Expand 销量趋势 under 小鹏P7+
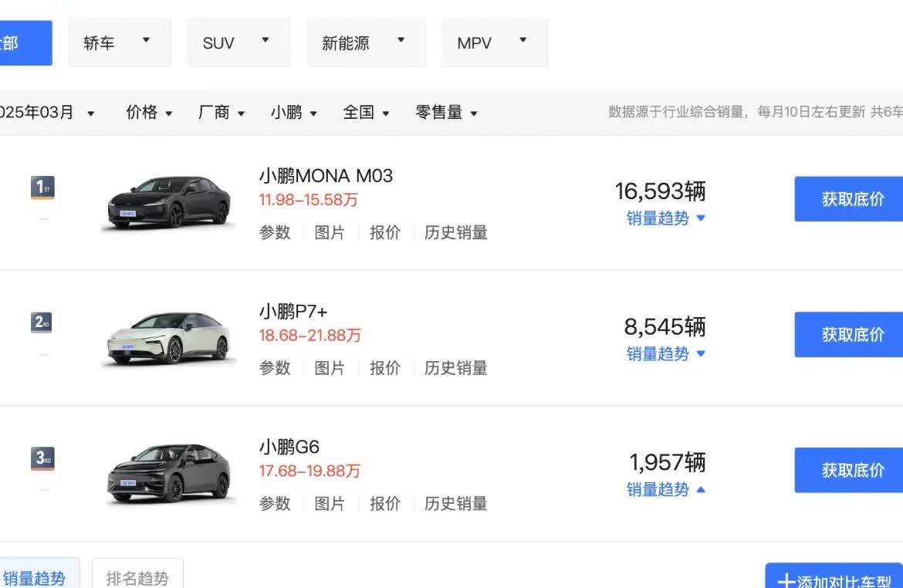 [666, 354]
